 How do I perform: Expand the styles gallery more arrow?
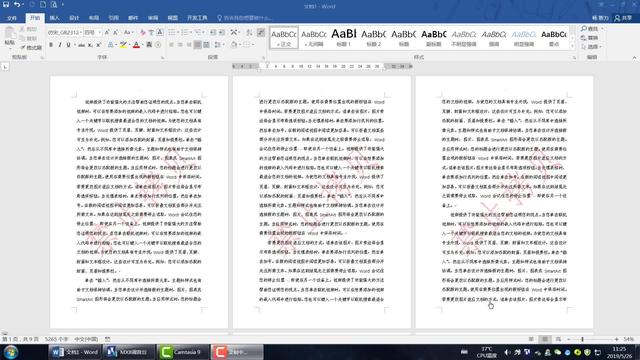point(572,46)
